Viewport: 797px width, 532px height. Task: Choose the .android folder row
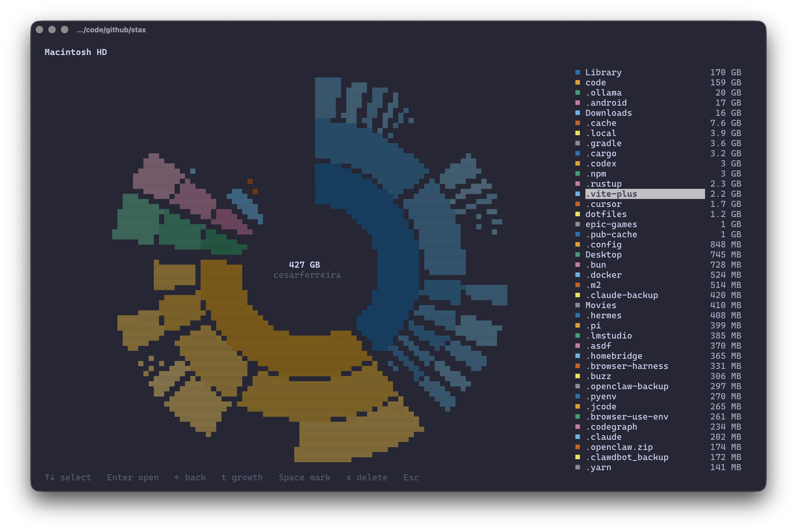[658, 103]
